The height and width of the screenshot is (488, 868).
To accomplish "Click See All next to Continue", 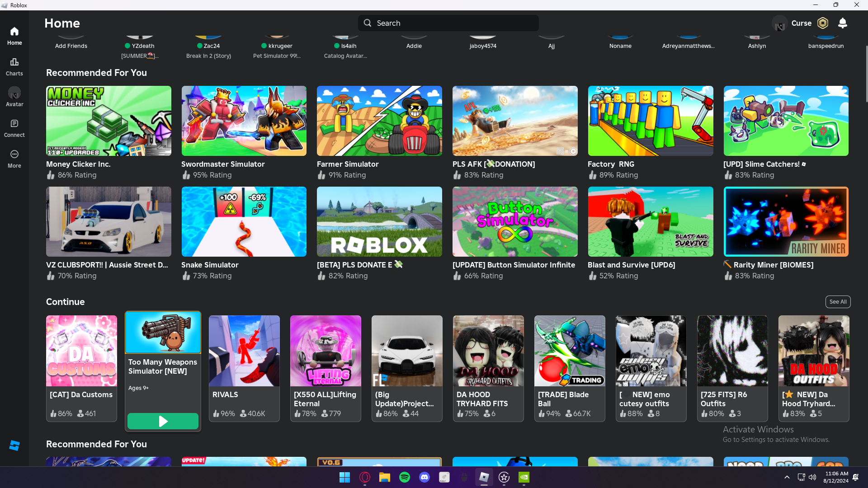I will coord(838,302).
